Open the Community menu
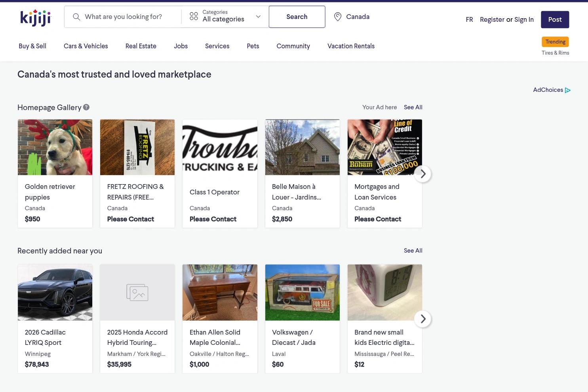This screenshot has width=588, height=392. tap(293, 46)
